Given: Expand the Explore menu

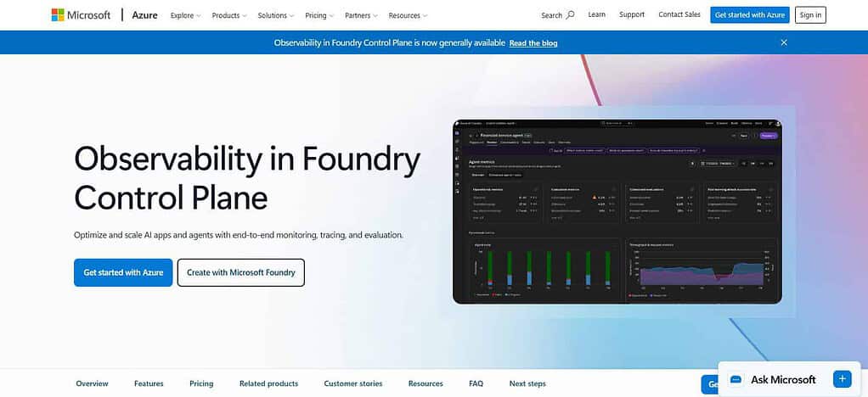Looking at the screenshot, I should point(185,15).
